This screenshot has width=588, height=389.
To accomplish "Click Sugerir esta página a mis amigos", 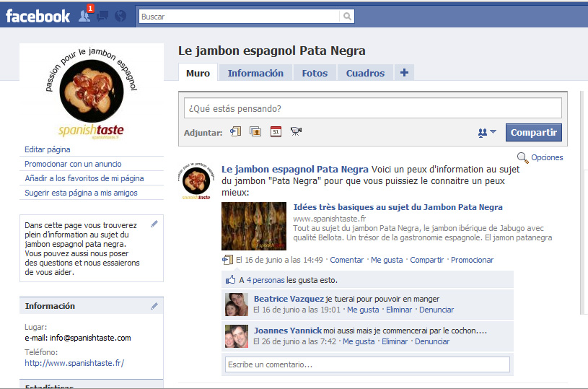I will (x=81, y=193).
